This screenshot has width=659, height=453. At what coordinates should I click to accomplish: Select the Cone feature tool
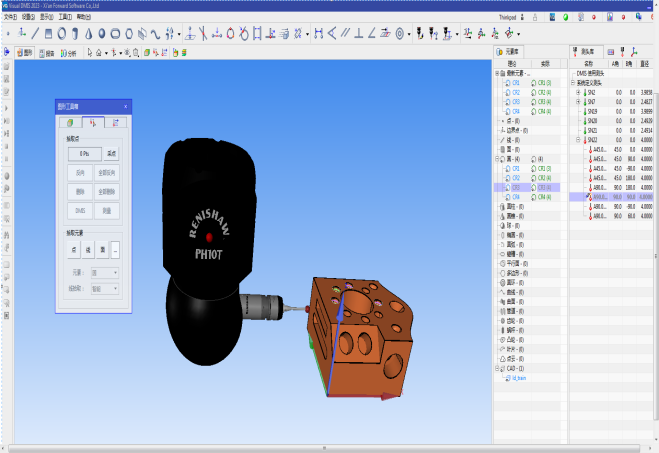pyautogui.click(x=88, y=34)
